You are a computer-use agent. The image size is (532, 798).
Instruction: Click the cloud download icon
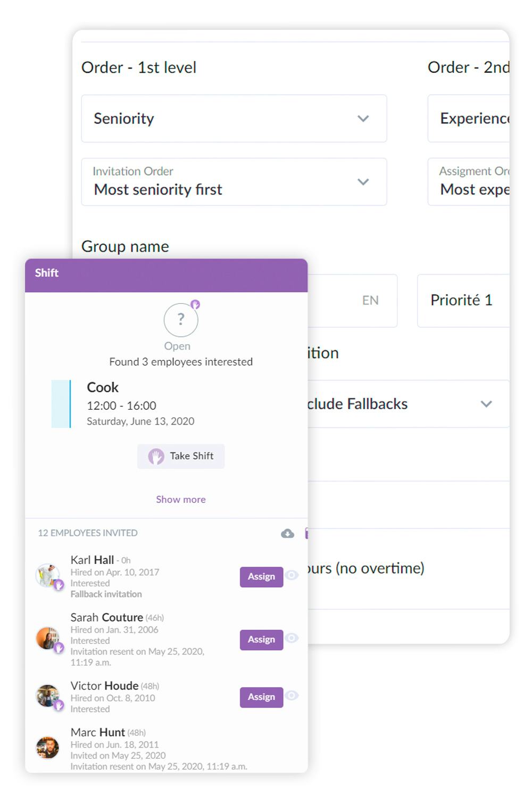click(287, 533)
